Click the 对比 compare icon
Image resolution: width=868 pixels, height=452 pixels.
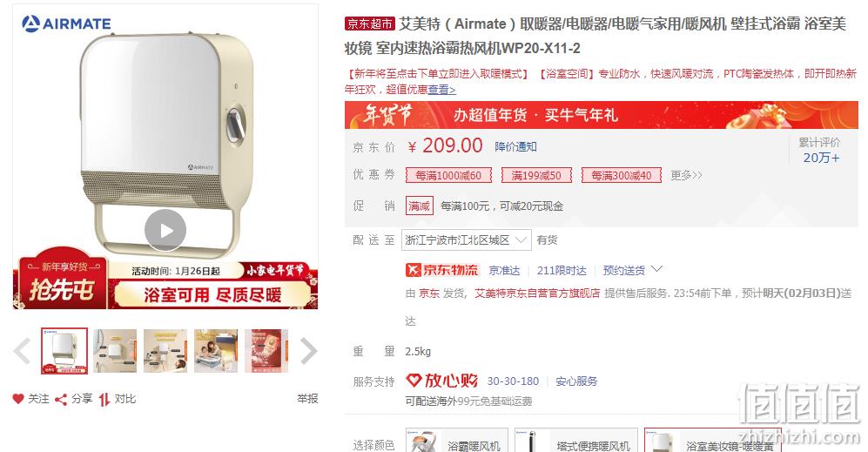coord(104,400)
